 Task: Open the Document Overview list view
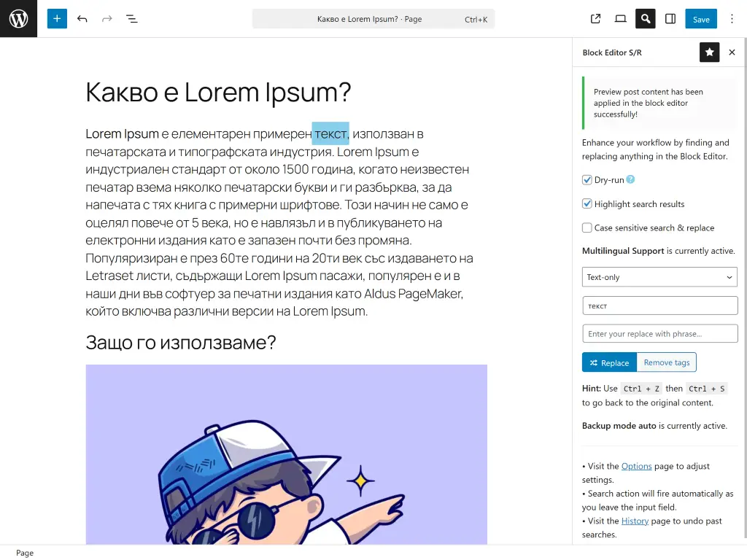click(x=132, y=18)
